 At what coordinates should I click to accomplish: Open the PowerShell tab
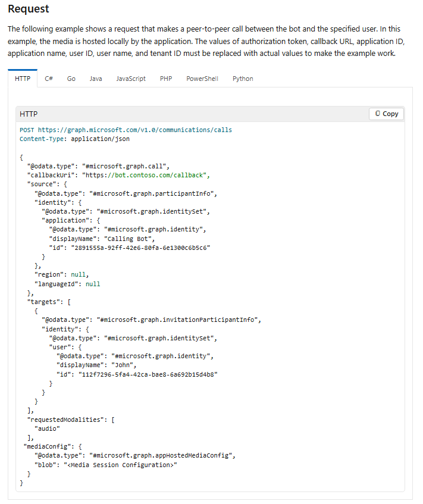[x=202, y=79]
